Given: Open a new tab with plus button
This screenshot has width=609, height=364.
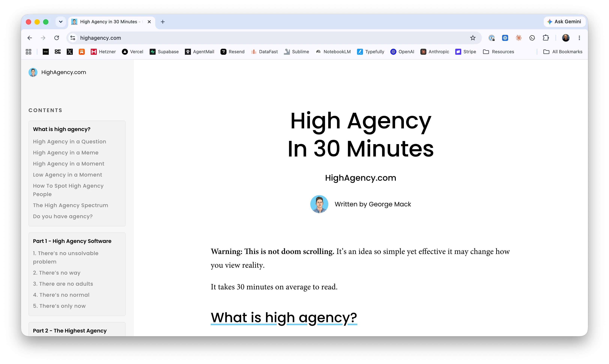Looking at the screenshot, I should click(163, 22).
